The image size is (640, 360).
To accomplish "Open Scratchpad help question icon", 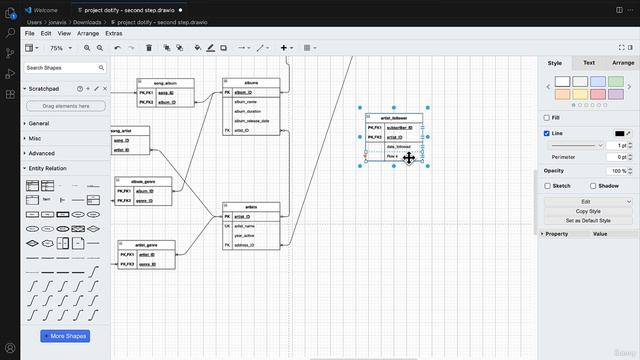I will click(80, 89).
